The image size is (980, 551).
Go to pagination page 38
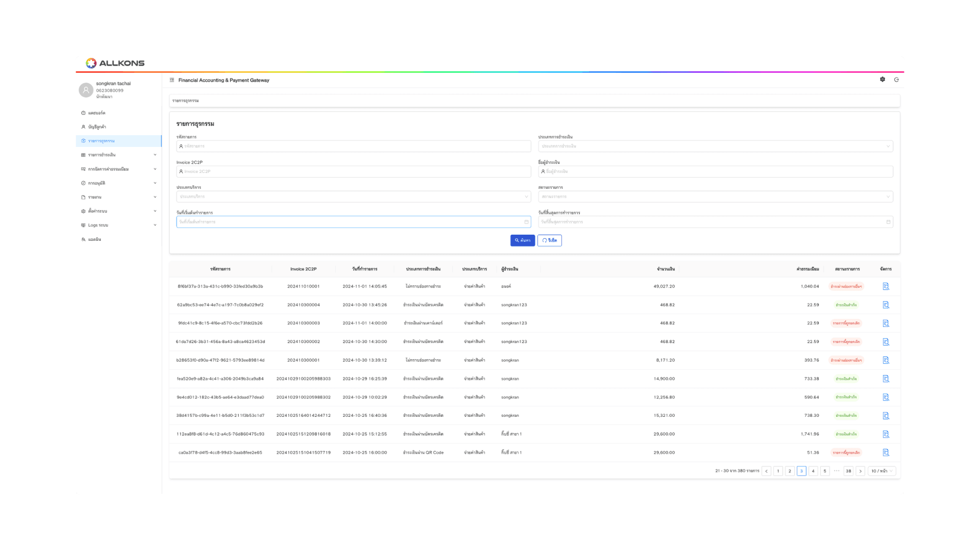click(848, 471)
